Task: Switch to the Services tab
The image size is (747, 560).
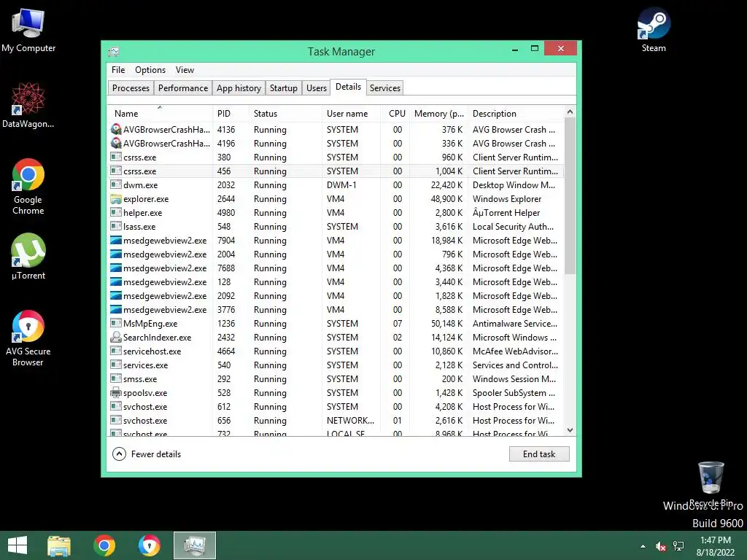Action: tap(385, 88)
